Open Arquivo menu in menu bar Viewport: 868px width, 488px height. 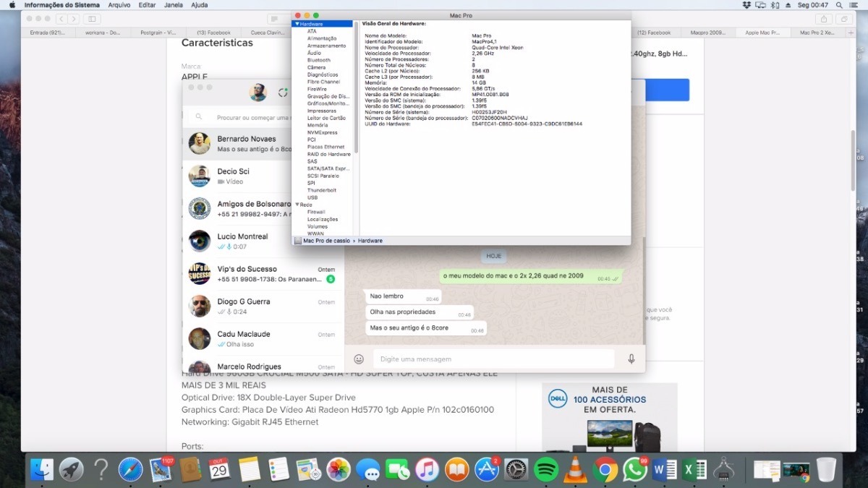(119, 5)
